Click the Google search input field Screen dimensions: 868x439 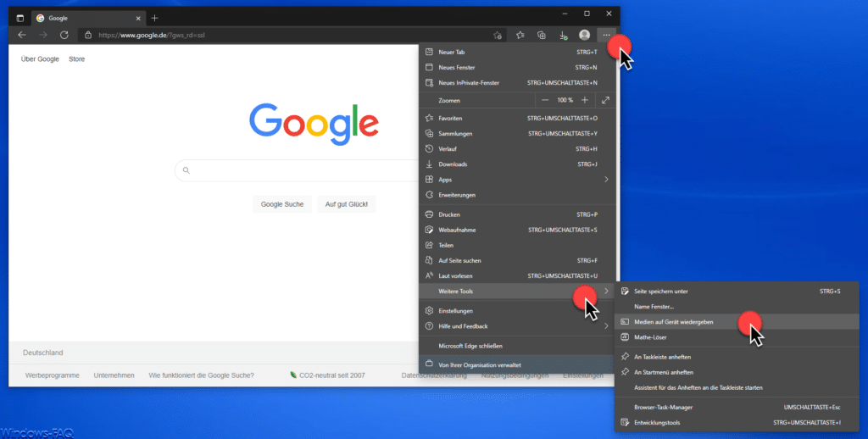[x=298, y=170]
